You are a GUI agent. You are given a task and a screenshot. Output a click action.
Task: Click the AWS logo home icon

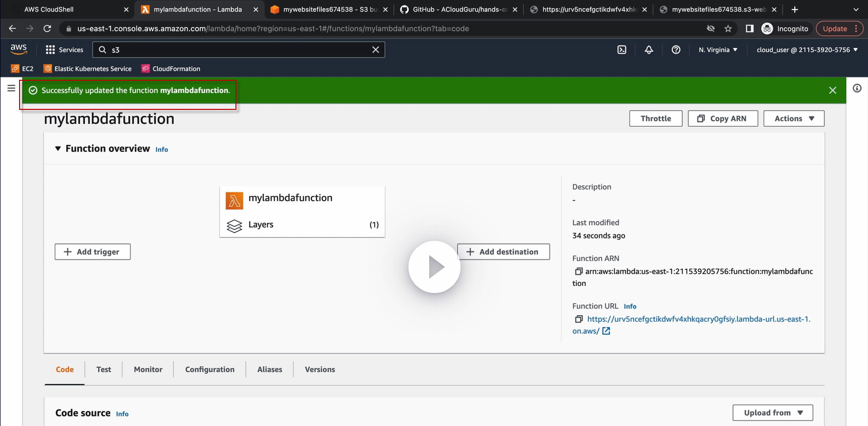19,49
